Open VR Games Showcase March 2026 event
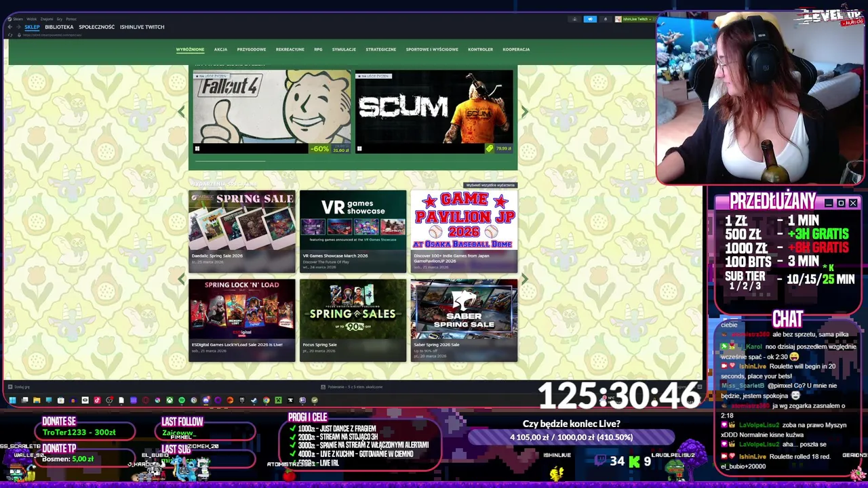The height and width of the screenshot is (488, 868). pyautogui.click(x=353, y=231)
